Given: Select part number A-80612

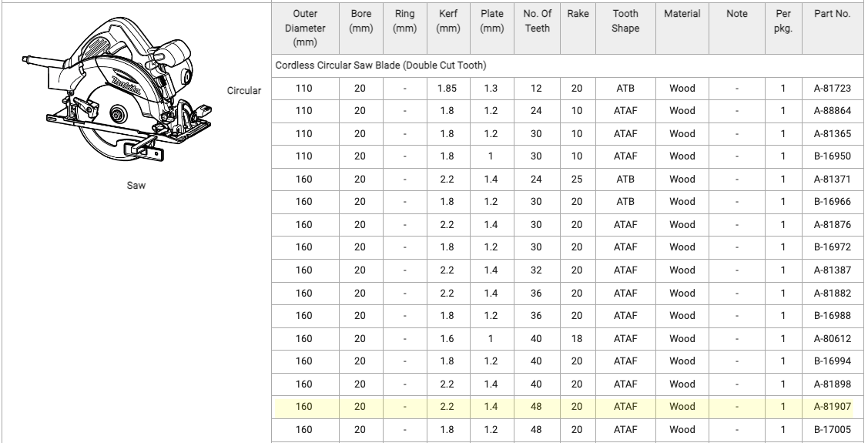Looking at the screenshot, I should point(832,337).
